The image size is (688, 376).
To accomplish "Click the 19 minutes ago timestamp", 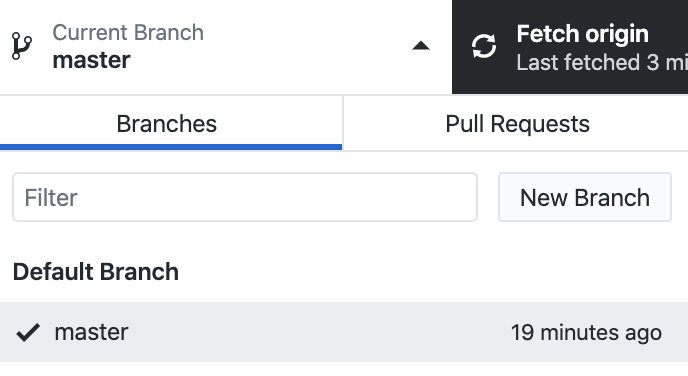I will (x=586, y=333).
